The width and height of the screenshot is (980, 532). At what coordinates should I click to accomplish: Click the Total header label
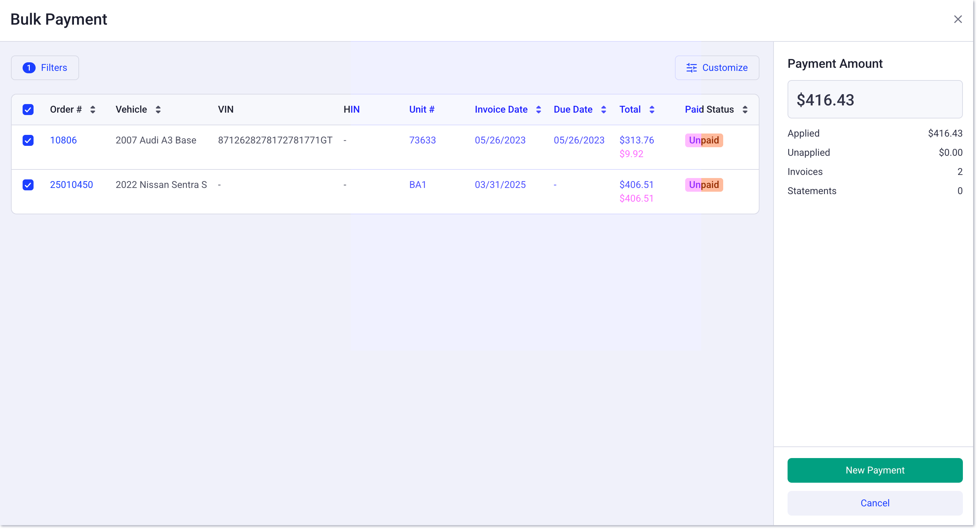click(x=630, y=110)
